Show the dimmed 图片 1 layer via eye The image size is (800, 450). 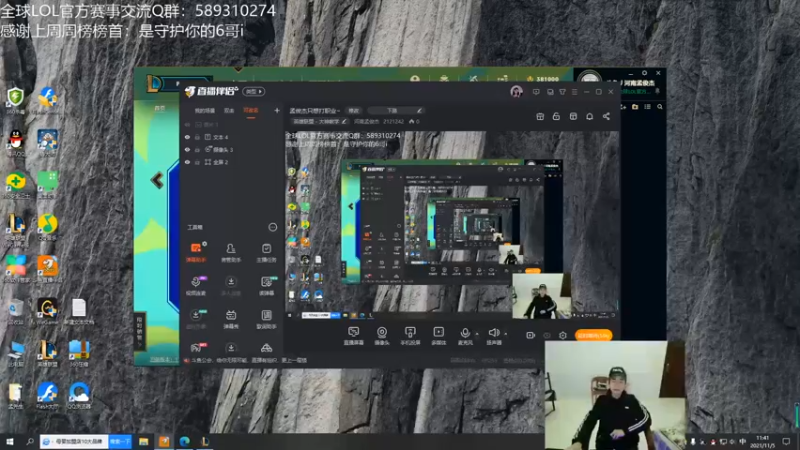pos(187,124)
